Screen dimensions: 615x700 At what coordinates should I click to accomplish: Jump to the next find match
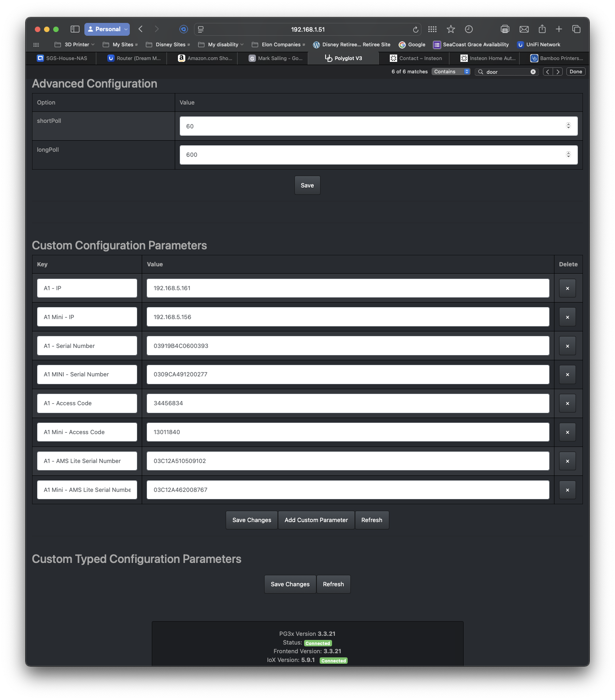558,72
